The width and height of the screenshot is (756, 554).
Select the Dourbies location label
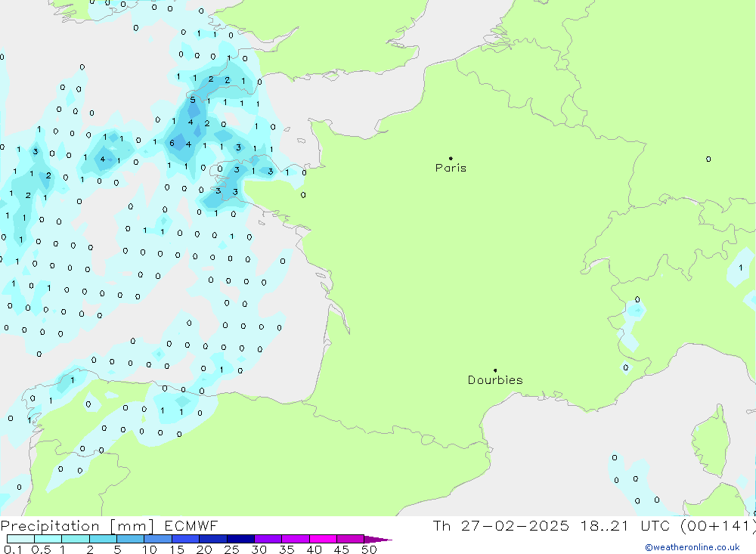[x=495, y=380]
